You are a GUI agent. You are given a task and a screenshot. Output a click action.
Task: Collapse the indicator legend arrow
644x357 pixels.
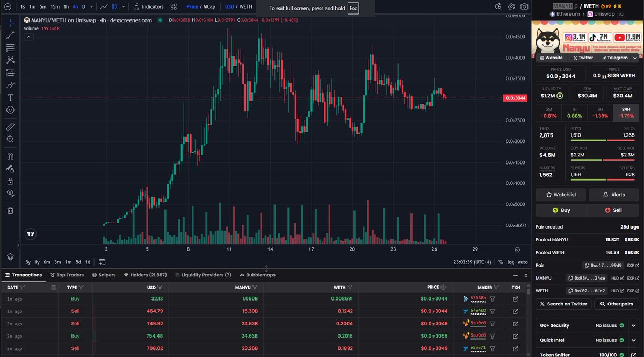coord(28,37)
